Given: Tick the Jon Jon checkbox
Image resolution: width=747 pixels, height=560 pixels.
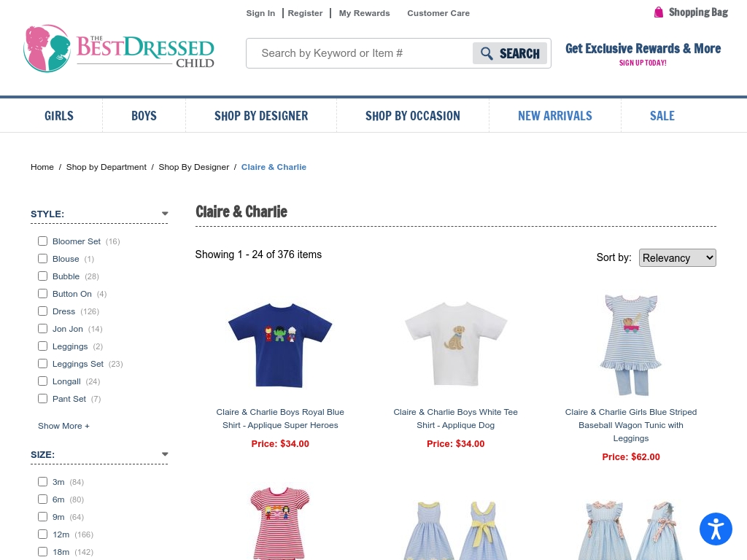Looking at the screenshot, I should (x=43, y=329).
